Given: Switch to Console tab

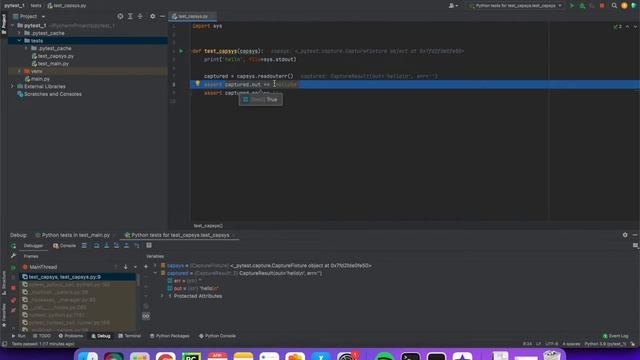Looking at the screenshot, I should [64, 246].
